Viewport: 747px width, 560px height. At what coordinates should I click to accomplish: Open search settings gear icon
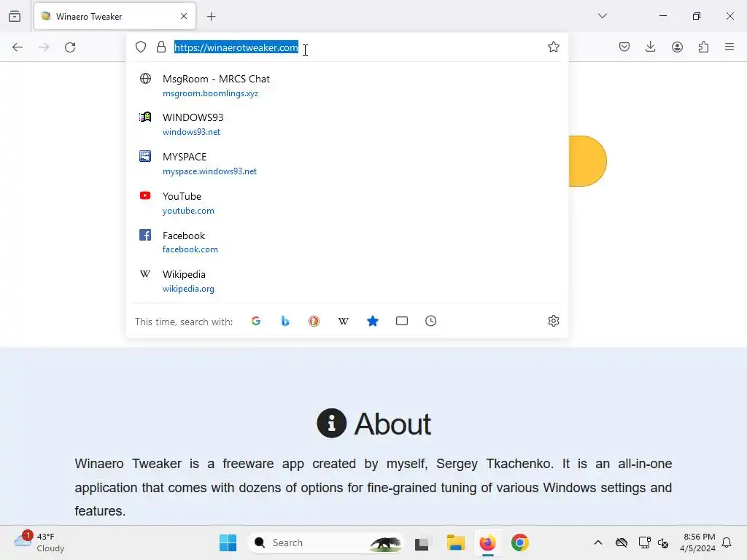coord(553,321)
